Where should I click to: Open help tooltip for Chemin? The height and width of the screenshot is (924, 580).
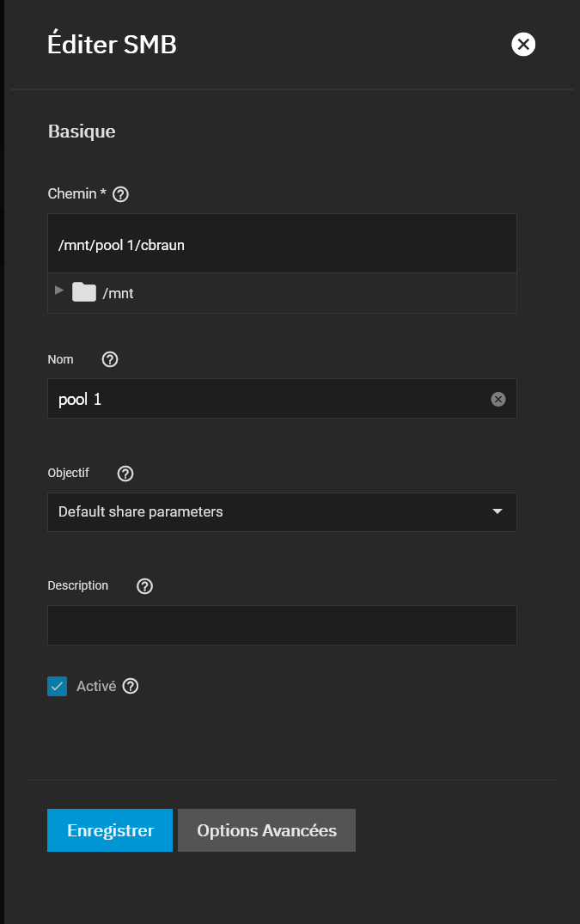120,194
